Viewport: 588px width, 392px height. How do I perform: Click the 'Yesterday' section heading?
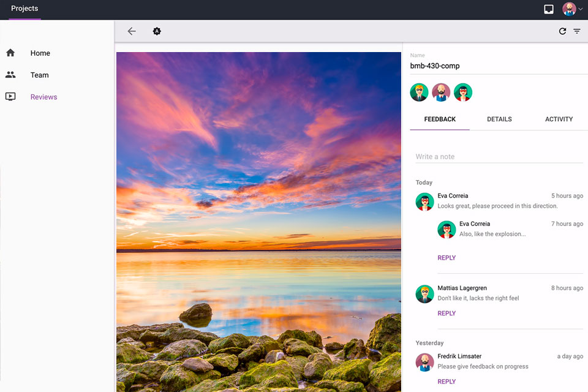[429, 343]
